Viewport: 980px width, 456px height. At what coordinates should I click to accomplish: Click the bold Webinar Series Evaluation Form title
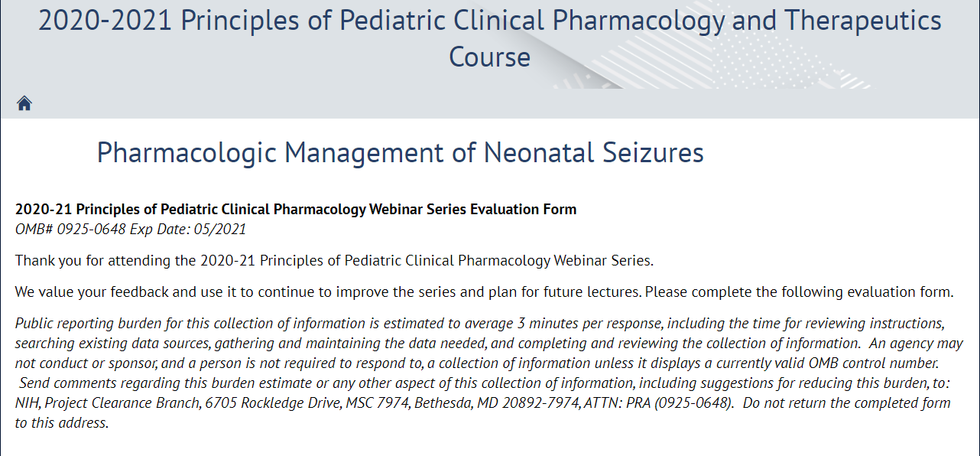[x=296, y=210]
